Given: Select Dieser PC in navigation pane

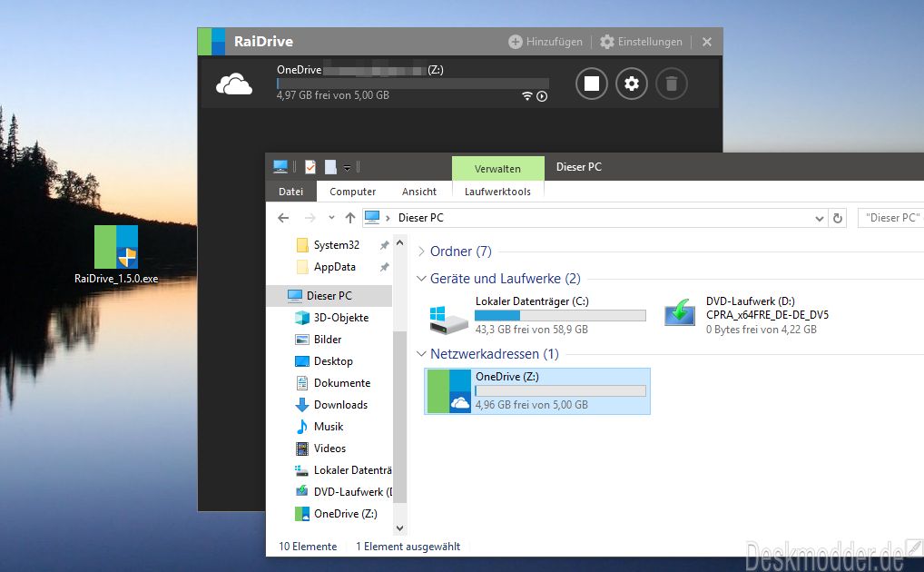Looking at the screenshot, I should pos(329,295).
